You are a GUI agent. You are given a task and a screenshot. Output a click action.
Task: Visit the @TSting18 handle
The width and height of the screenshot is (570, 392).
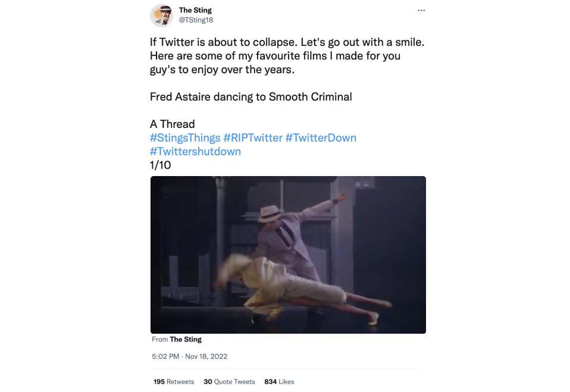click(196, 20)
